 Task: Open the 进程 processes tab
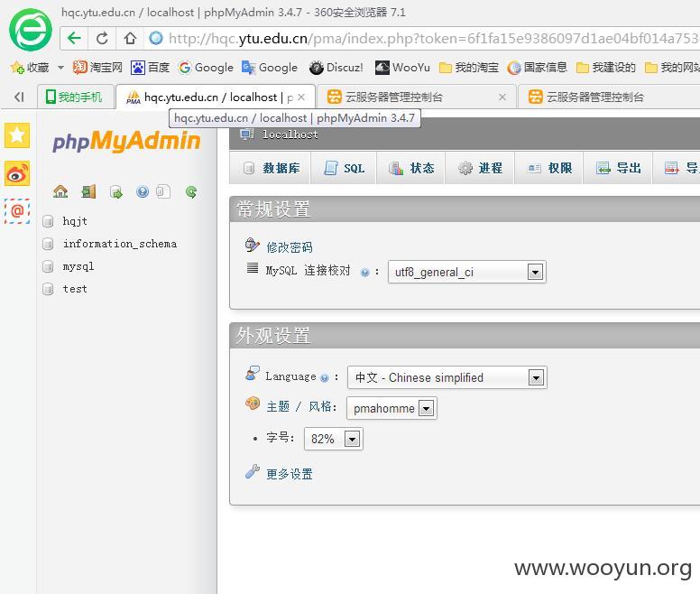point(480,168)
